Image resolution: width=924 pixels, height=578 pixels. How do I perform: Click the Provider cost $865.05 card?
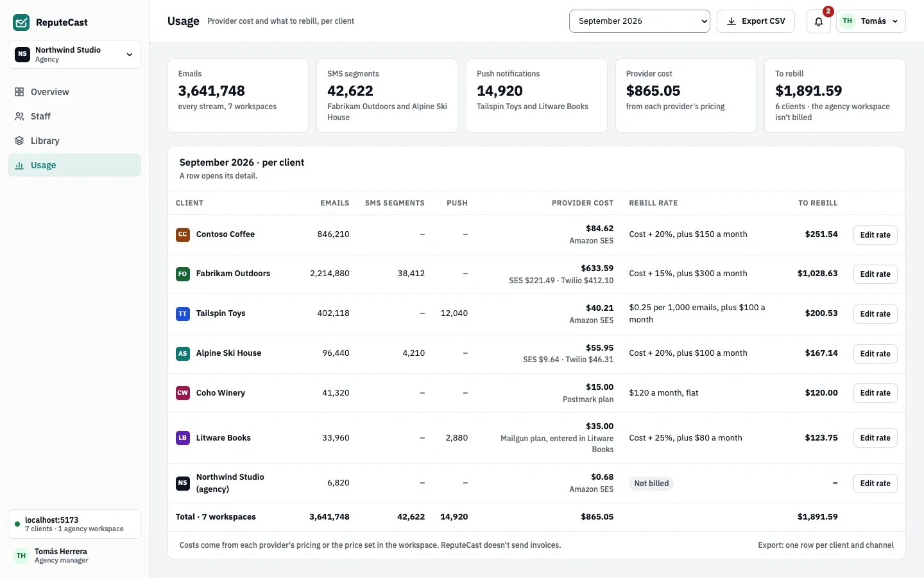coord(686,96)
